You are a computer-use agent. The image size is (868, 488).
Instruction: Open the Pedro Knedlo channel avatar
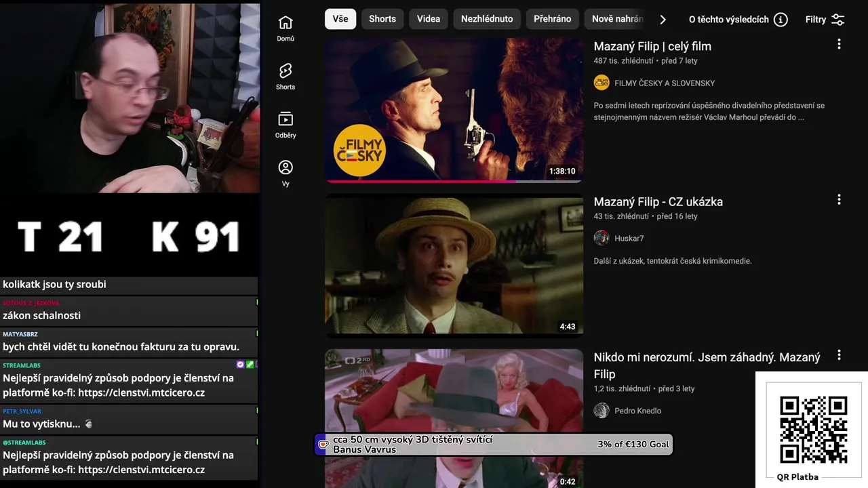601,410
